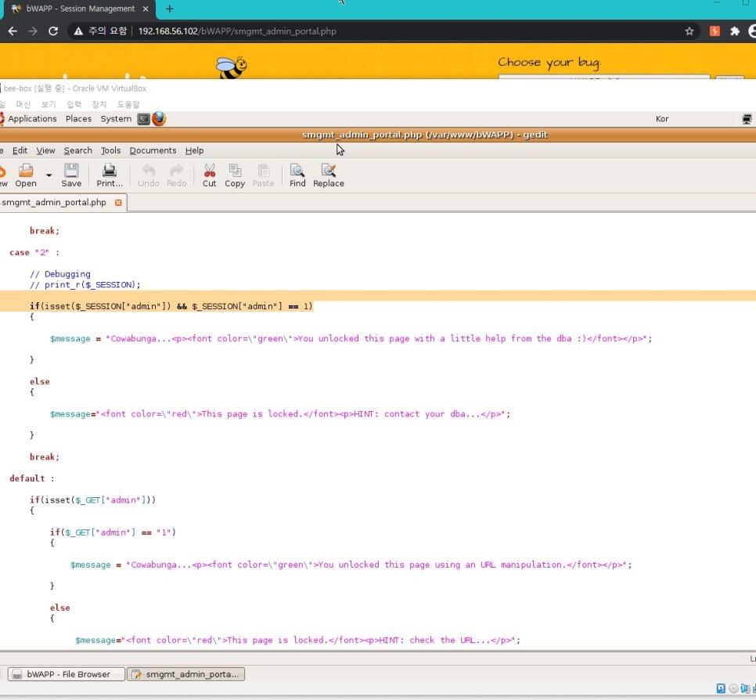The image size is (756, 700).
Task: Open a new Chrome tab with plus
Action: 169,9
